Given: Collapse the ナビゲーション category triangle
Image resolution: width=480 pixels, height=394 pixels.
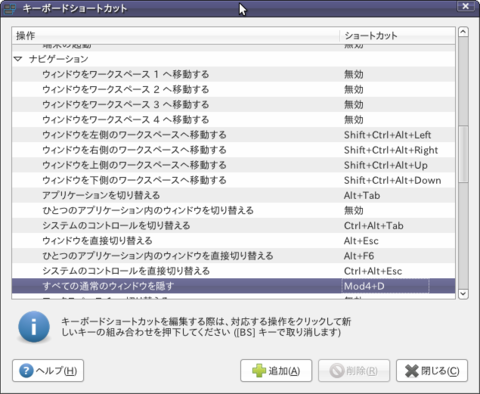Looking at the screenshot, I should pyautogui.click(x=18, y=59).
